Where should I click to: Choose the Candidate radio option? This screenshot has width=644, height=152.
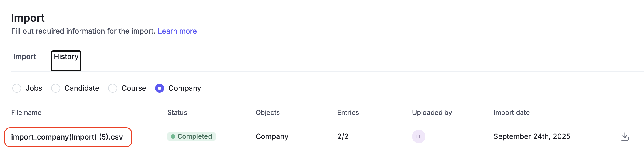56,88
